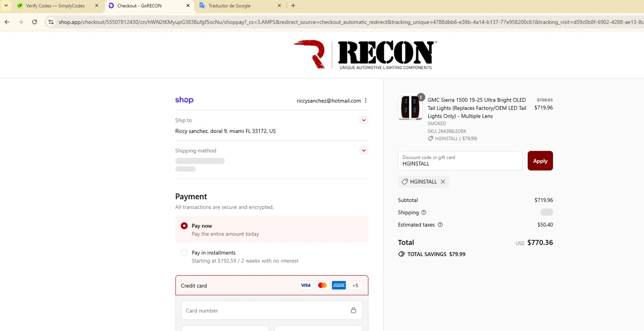Click the Amex card icon
The width and height of the screenshot is (644, 331).
click(x=339, y=285)
